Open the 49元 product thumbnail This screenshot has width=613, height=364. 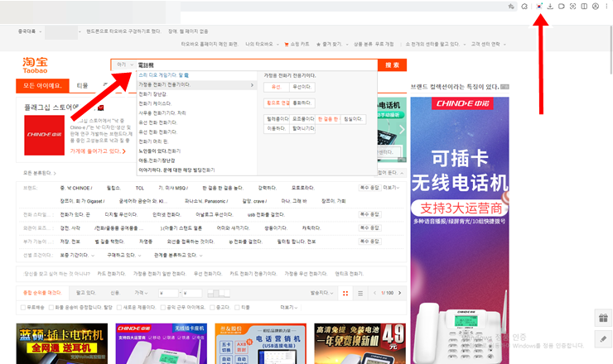[360, 343]
